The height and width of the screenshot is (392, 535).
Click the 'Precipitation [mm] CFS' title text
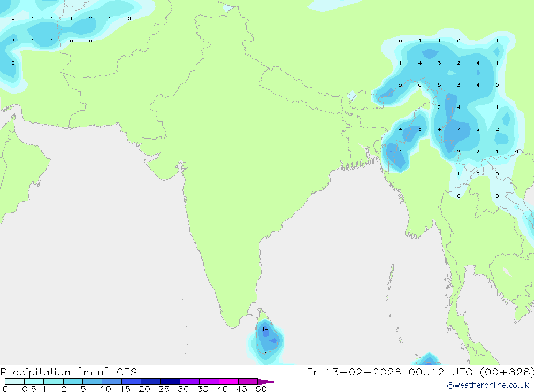(68, 372)
